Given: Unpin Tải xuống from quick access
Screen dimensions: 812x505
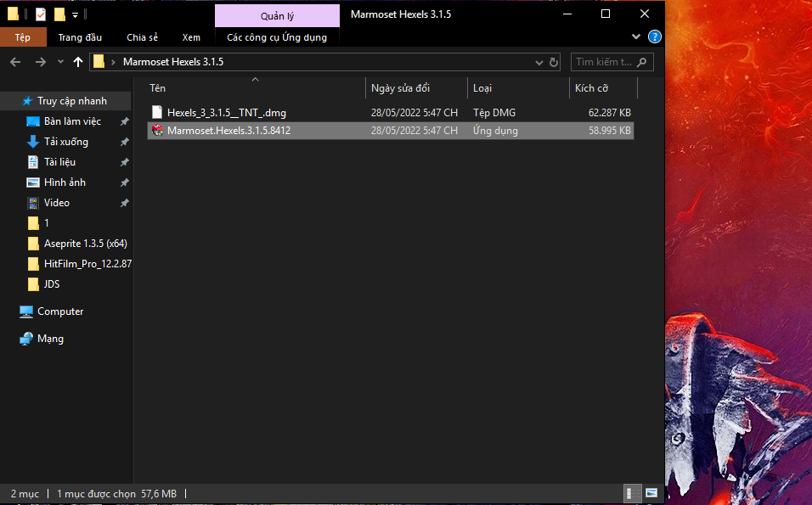Looking at the screenshot, I should click(x=124, y=142).
